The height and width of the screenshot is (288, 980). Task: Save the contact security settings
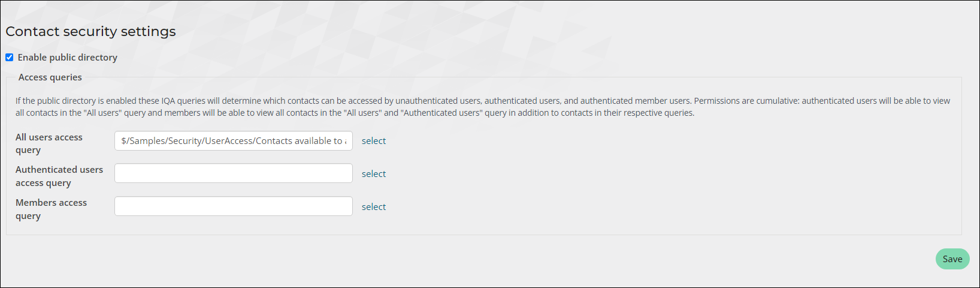[952, 259]
